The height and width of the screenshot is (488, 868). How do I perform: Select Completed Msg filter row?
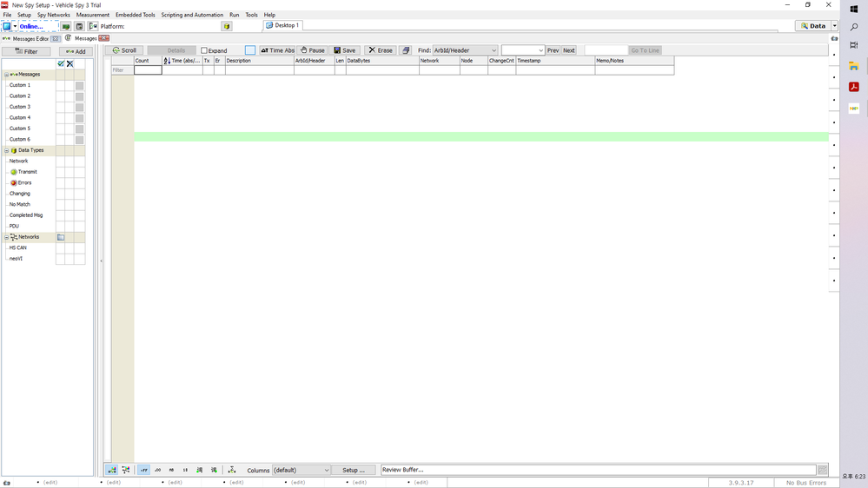[26, 215]
